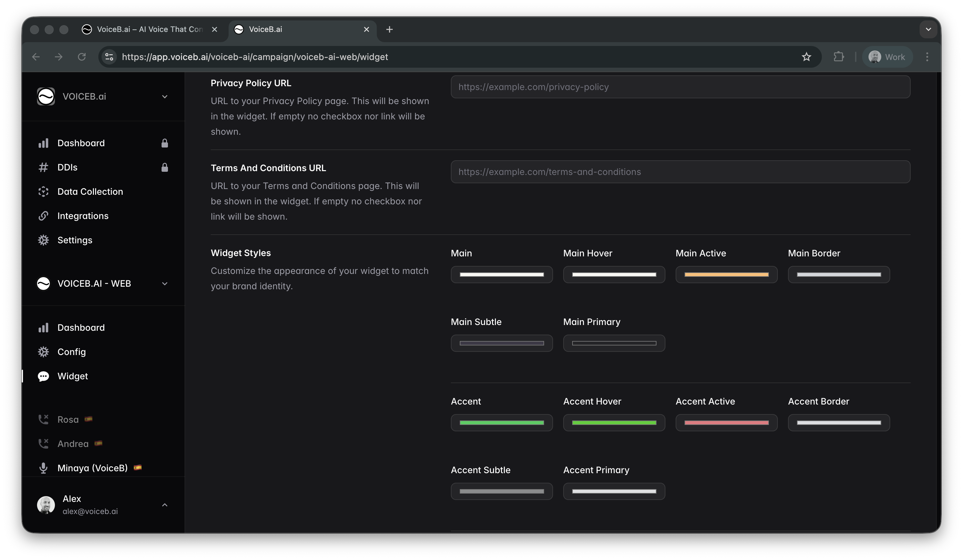Expand the VOICEB.AI - WEB campaign dropdown
Screen dimensions: 963x560
(165, 284)
